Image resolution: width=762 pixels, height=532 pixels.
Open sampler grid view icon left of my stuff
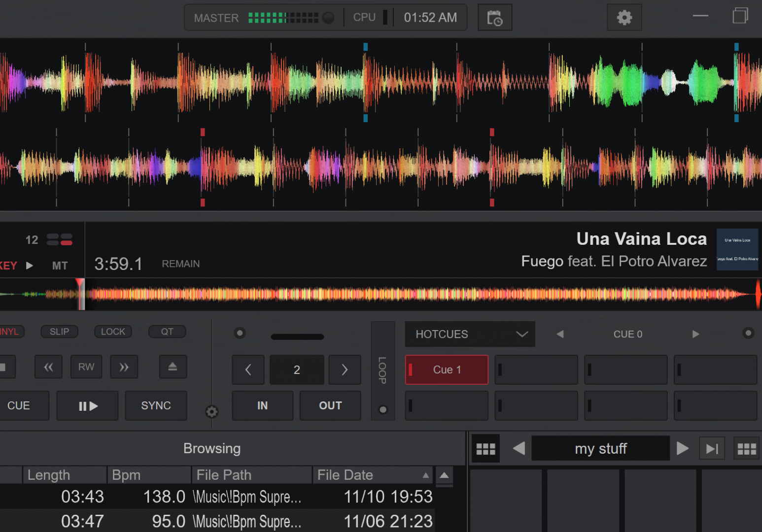(x=485, y=449)
